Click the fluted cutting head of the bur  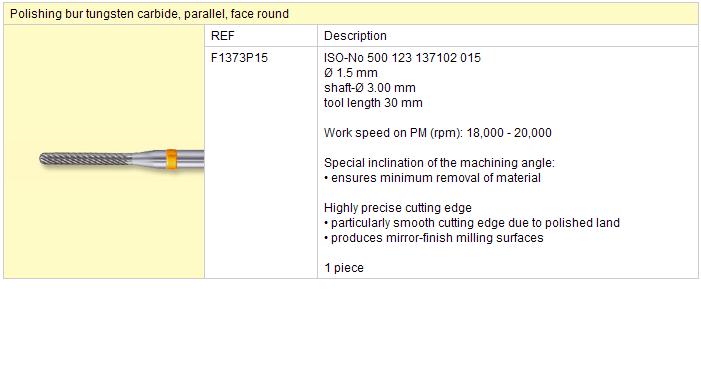tap(84, 159)
